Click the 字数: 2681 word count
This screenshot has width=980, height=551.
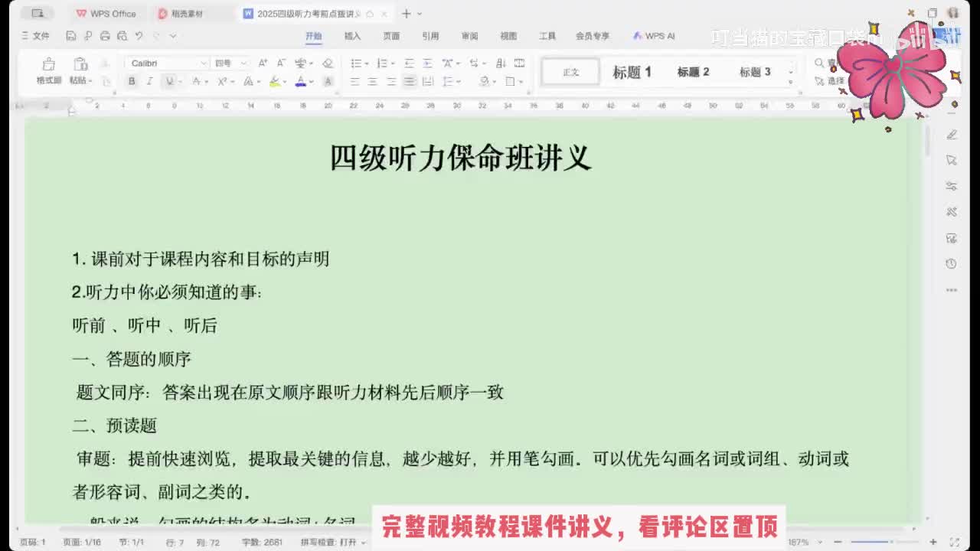click(x=262, y=542)
